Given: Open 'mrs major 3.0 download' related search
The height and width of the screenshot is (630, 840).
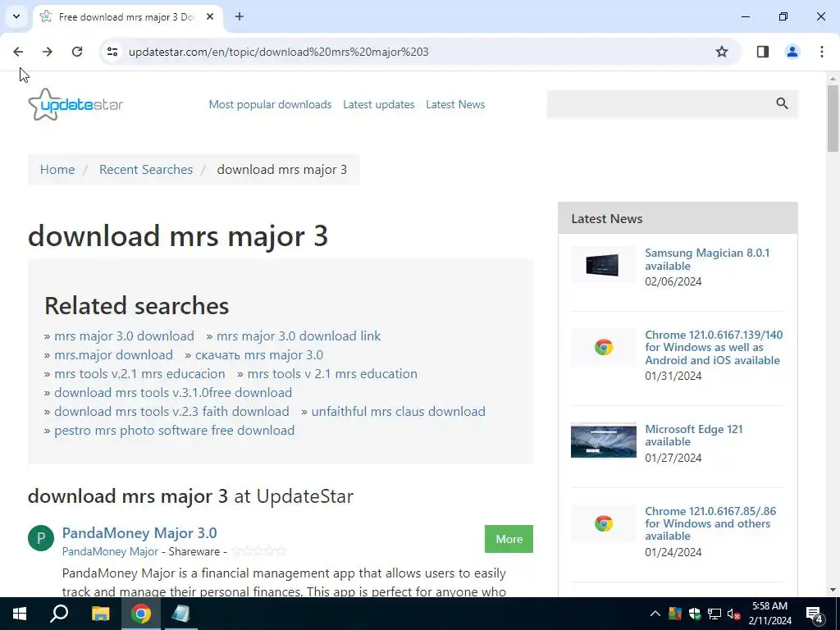Looking at the screenshot, I should pos(125,336).
